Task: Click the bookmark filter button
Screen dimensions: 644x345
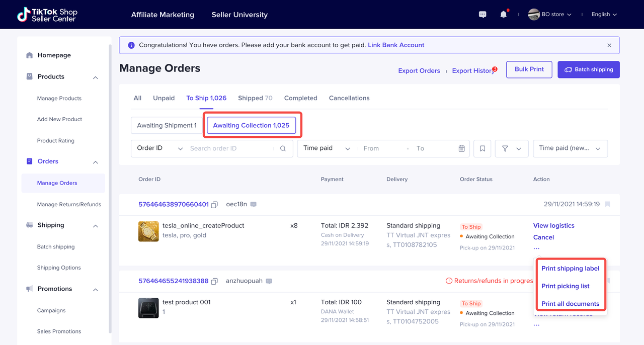Action: [482, 148]
